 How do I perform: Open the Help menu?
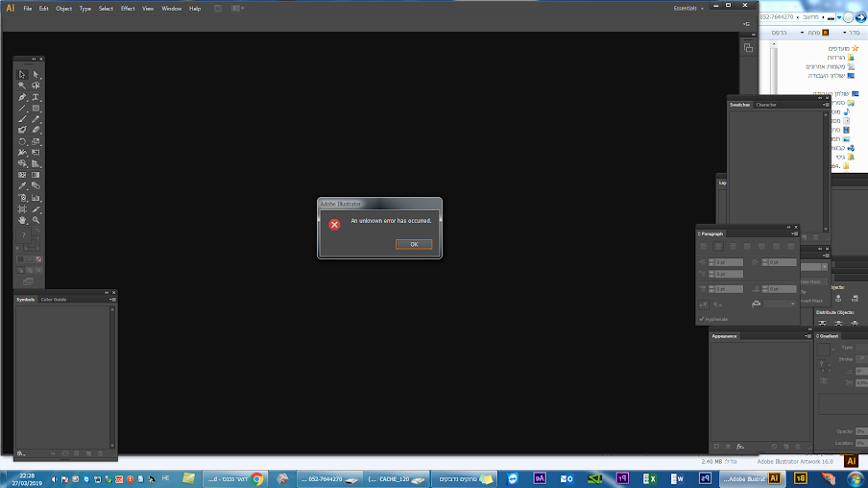[x=195, y=9]
